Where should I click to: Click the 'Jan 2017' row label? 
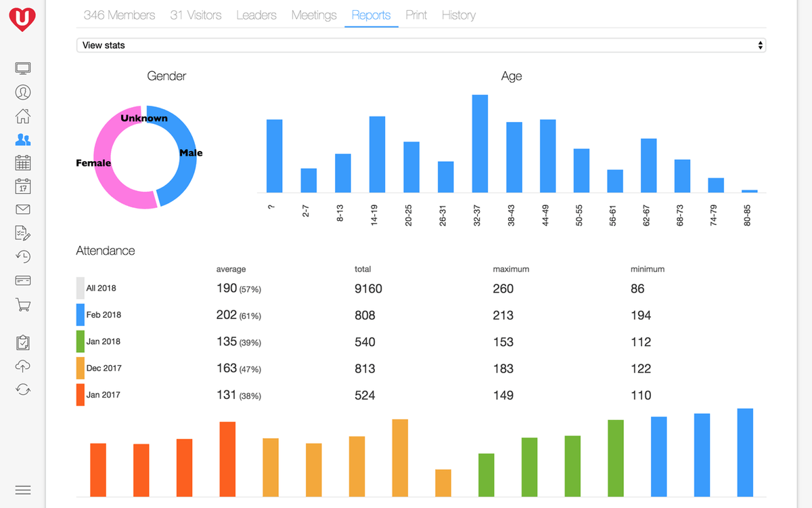(104, 395)
